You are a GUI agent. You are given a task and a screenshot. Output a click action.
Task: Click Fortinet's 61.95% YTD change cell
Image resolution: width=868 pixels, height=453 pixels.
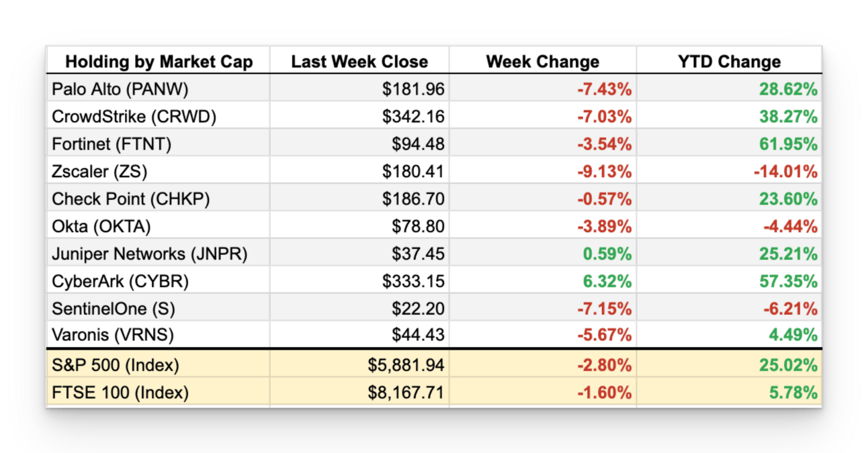(x=788, y=144)
